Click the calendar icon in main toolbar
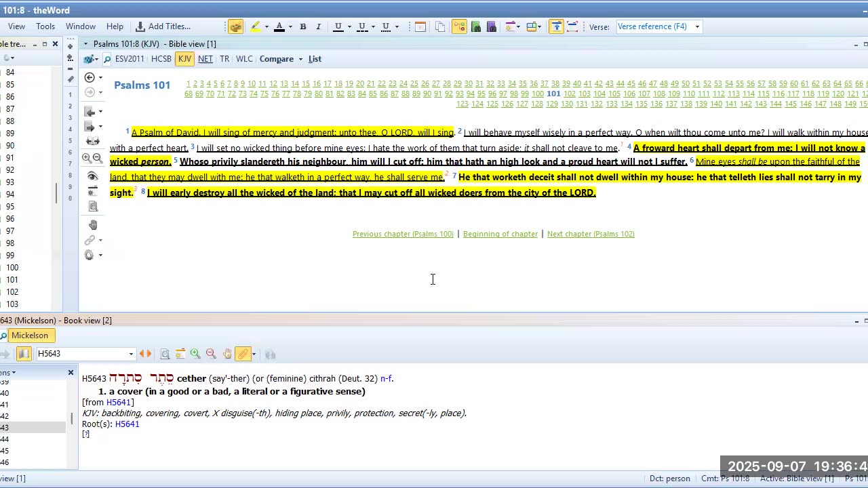The height and width of the screenshot is (488, 868). (x=420, y=26)
